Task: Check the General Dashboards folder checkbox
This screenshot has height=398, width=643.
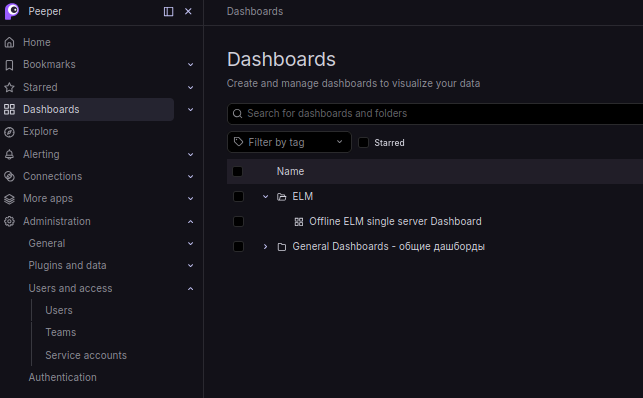Action: 238,247
